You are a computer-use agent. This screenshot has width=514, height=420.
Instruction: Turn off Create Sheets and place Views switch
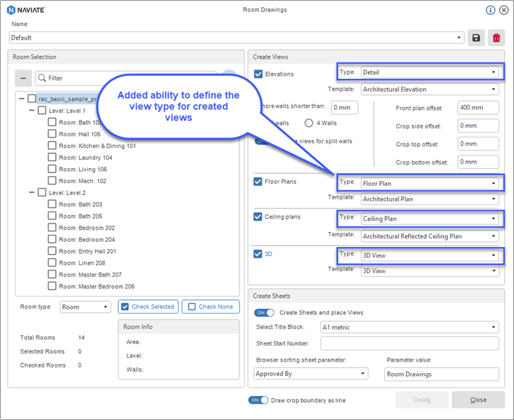(264, 313)
